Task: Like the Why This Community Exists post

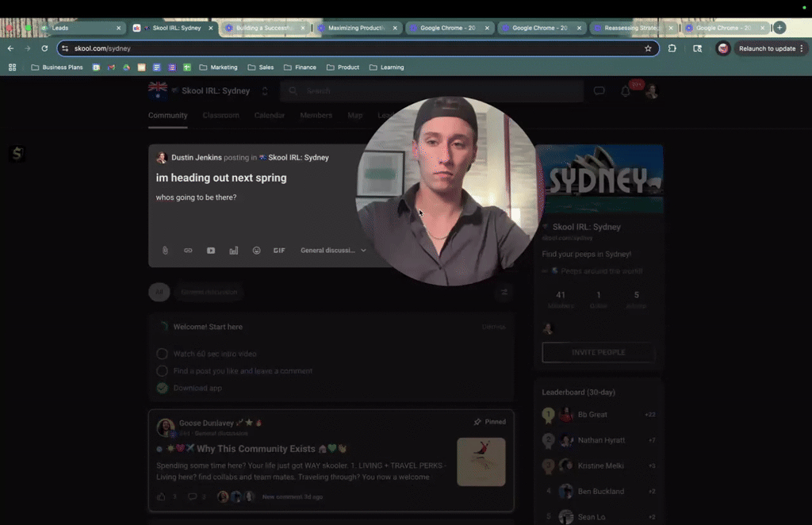Action: 161,496
